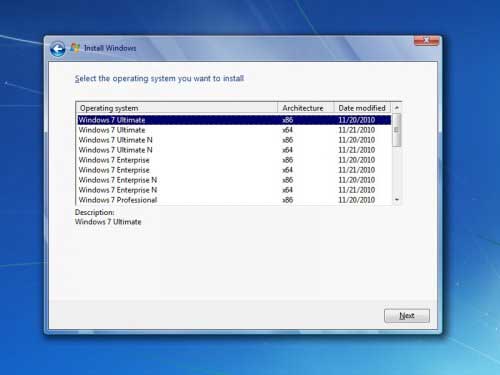Select Windows 7 Ultimate N x64 row
Screen dimensions: 500x375
point(234,150)
